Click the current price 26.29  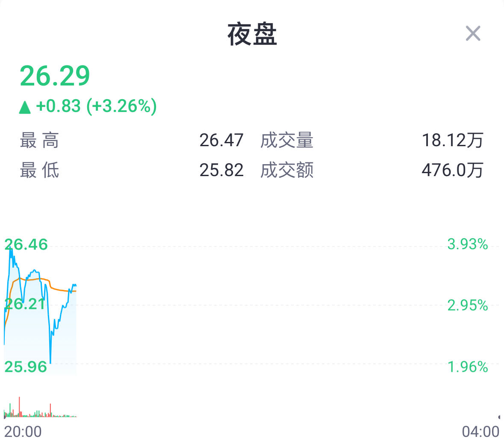tap(55, 76)
